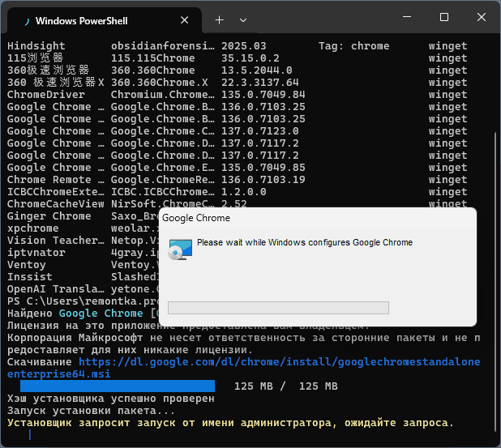Click the 'Vision Teacher…' row name

[x=56, y=240]
